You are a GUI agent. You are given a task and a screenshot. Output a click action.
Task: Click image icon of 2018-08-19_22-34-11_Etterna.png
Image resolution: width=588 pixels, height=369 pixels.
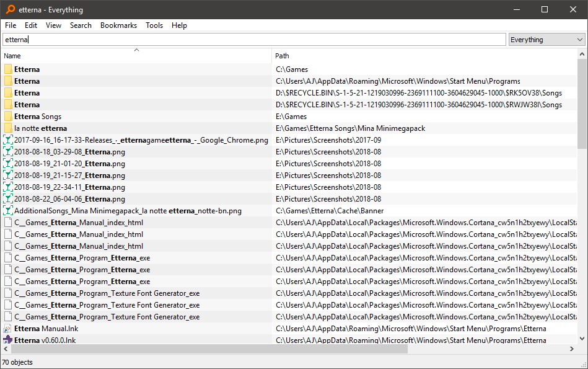(x=8, y=187)
